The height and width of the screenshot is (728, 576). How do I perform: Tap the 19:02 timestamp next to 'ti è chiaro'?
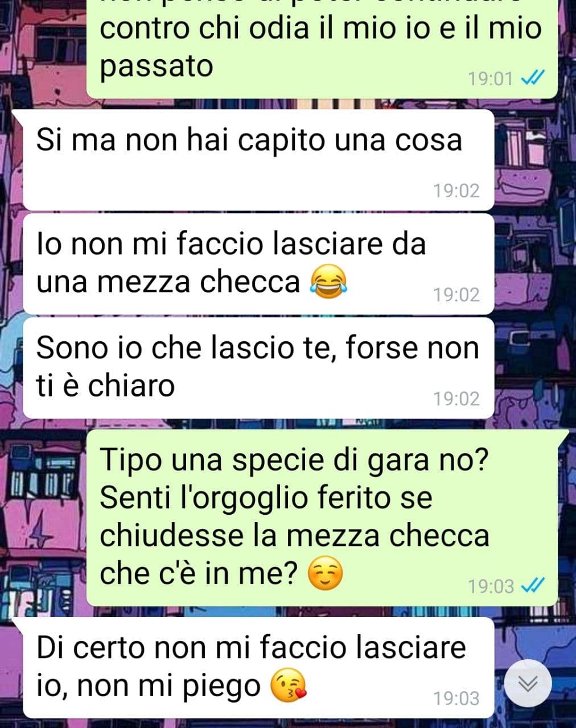(456, 399)
